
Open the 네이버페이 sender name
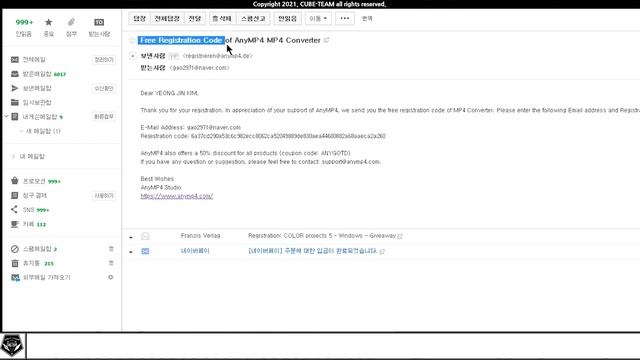[x=195, y=251]
